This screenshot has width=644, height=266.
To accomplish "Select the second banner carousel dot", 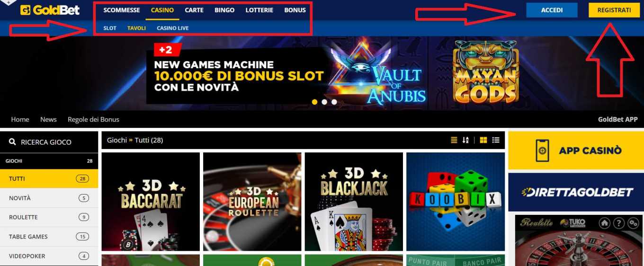I will coord(324,102).
